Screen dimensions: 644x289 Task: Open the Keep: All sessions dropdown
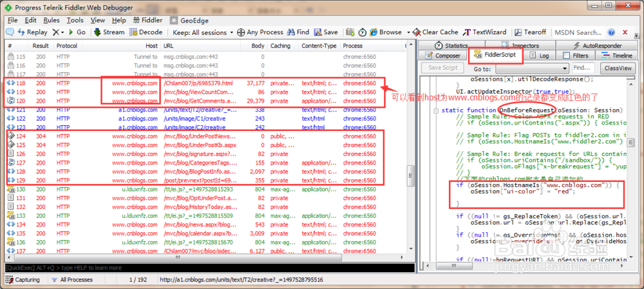(x=203, y=32)
